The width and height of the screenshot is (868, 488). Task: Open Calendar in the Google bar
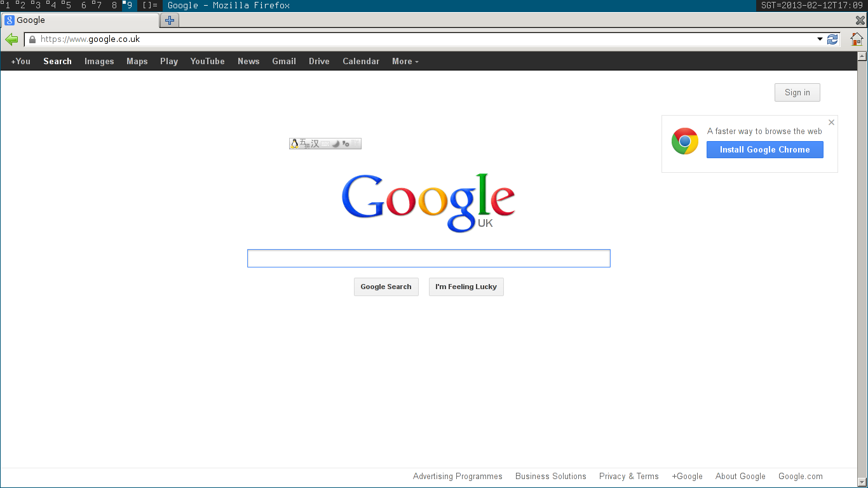[x=361, y=62]
